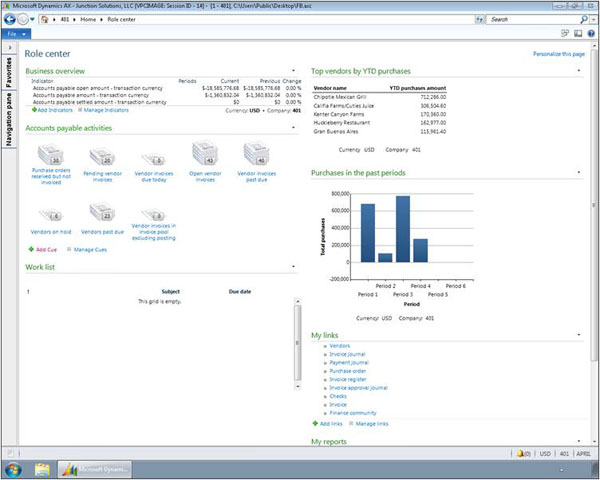The width and height of the screenshot is (600, 480).
Task: Select the Favorites side tab
Action: [x=9, y=72]
